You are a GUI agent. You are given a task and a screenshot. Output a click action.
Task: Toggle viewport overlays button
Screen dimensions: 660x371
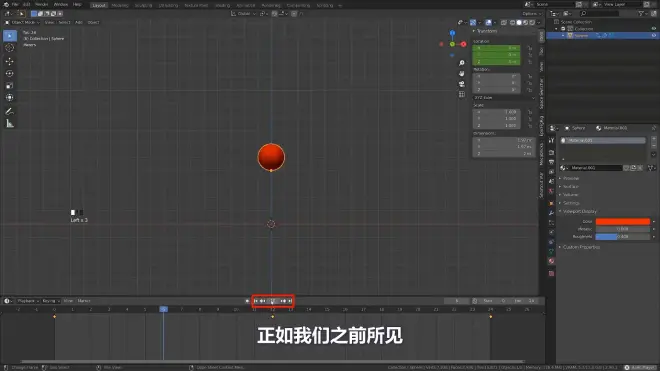(x=488, y=22)
